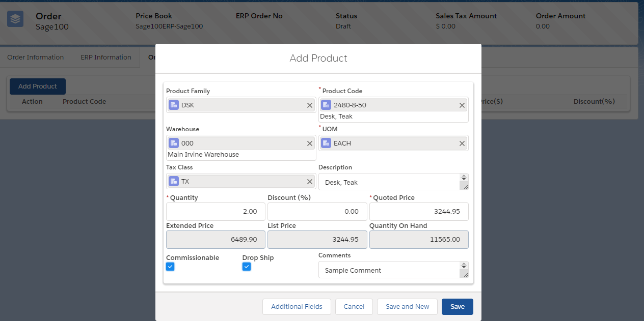The image size is (644, 321).
Task: Click the Order layers icon in header
Action: 15,19
